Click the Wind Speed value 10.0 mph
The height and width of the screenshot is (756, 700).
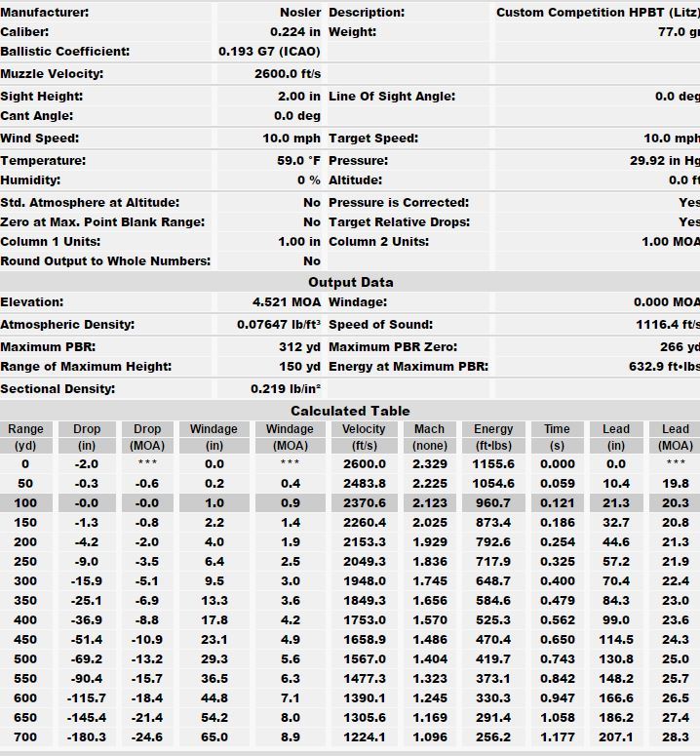point(291,138)
